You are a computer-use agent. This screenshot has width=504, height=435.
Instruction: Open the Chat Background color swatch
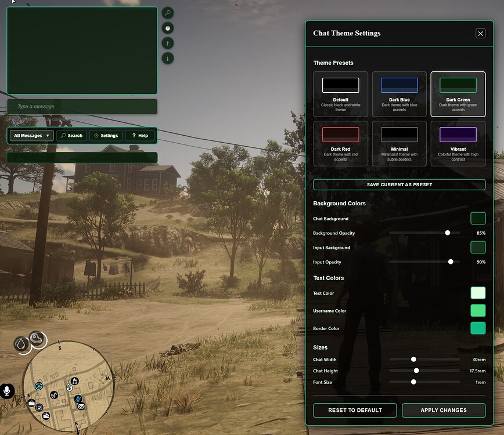tap(478, 218)
